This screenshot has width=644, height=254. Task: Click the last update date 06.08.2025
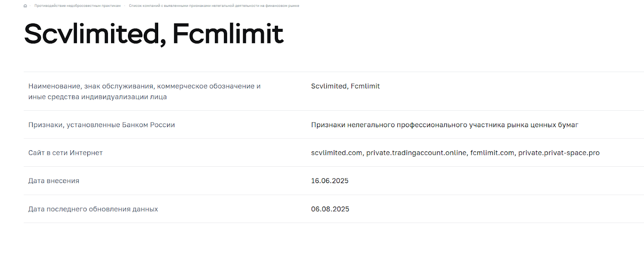click(330, 209)
